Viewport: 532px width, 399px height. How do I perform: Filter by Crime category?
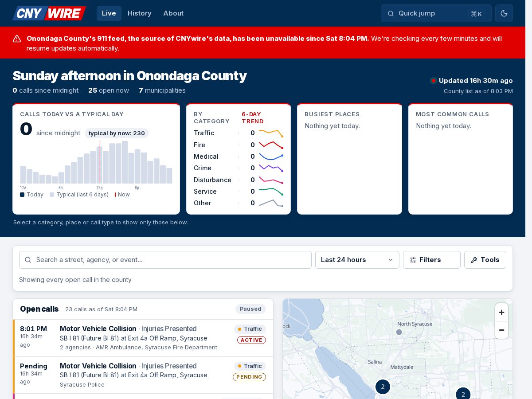[239, 168]
